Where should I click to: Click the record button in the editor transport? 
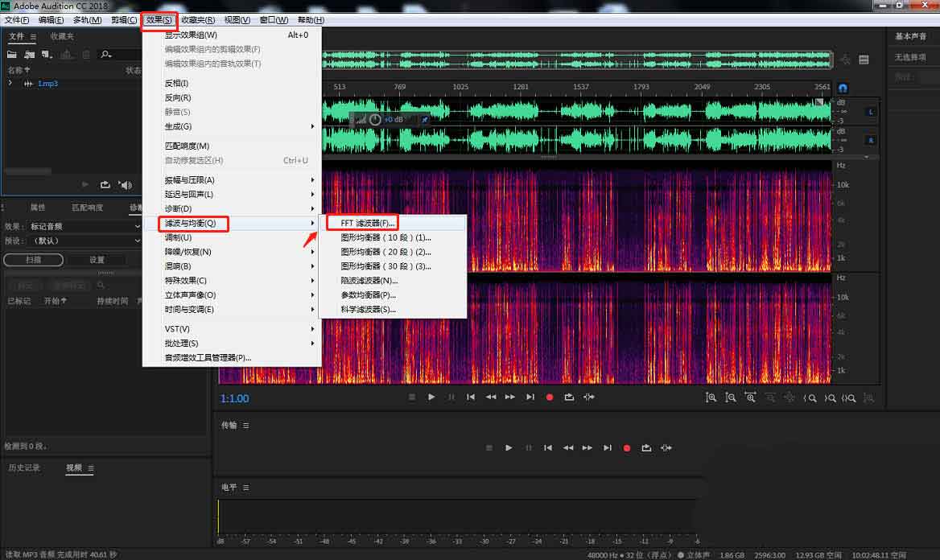click(x=550, y=397)
